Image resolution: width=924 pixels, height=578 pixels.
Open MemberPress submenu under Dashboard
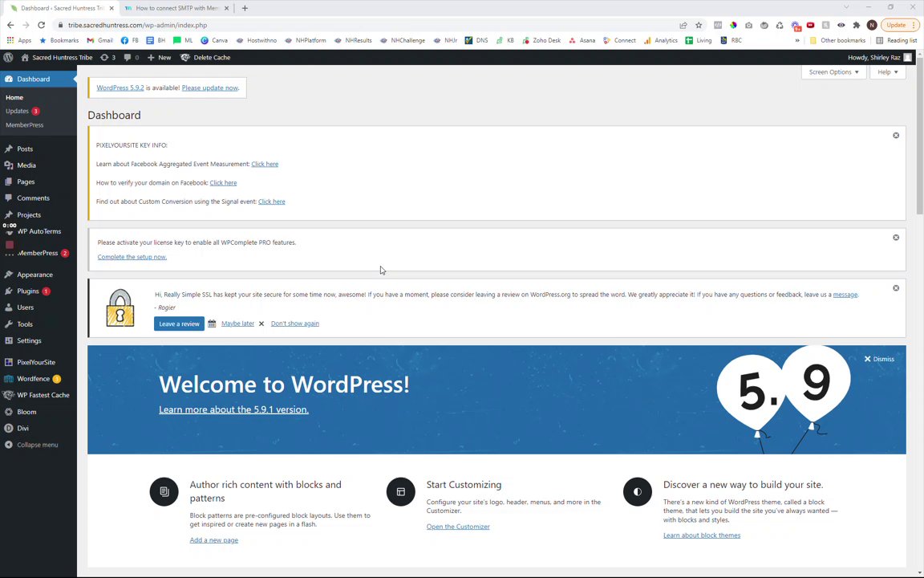[24, 125]
